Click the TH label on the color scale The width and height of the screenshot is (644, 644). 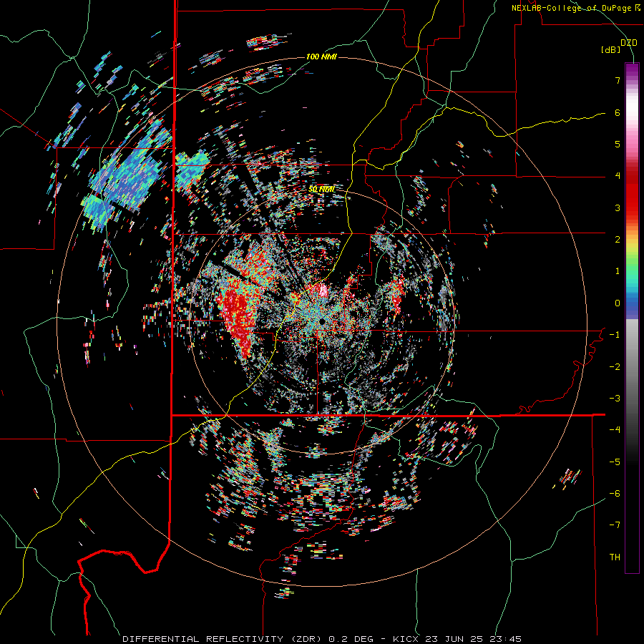click(615, 557)
